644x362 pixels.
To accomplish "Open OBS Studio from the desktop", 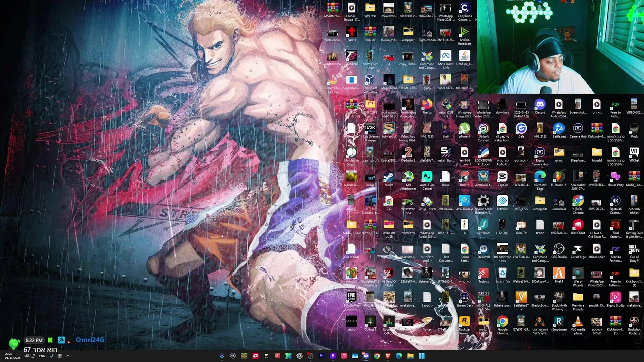I will tap(559, 252).
